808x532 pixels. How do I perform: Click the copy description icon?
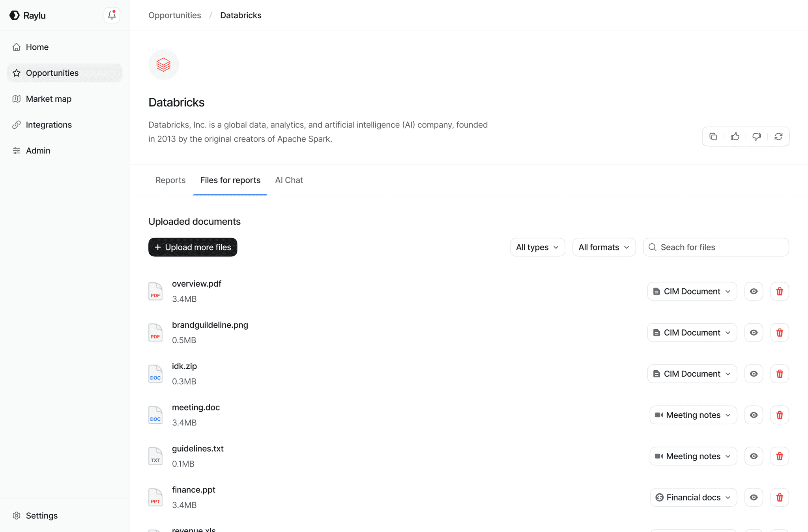point(713,136)
